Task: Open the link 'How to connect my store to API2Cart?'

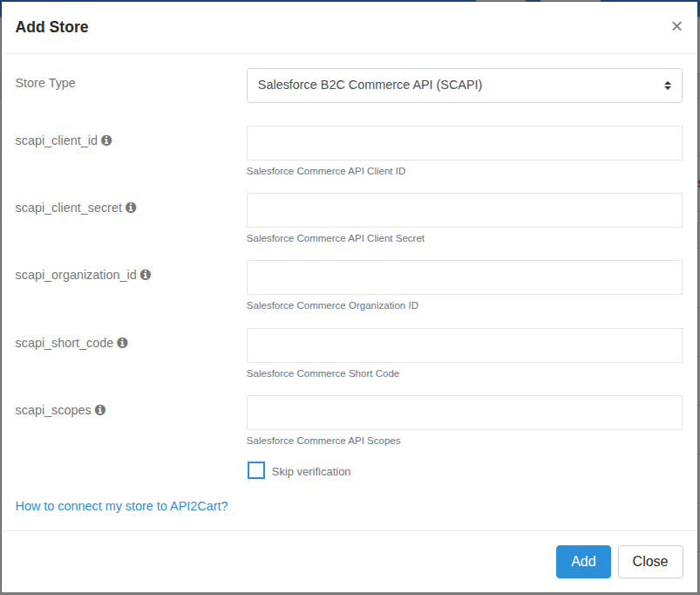Action: click(x=121, y=505)
